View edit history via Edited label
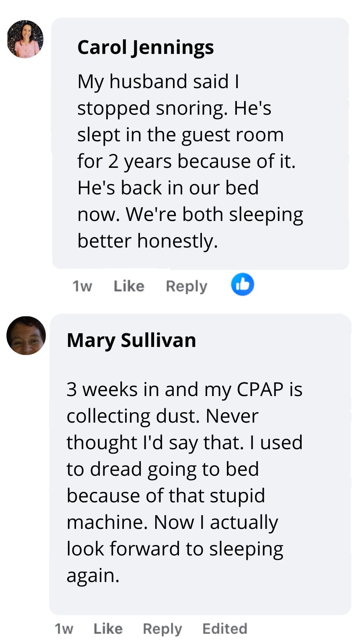Screen dimensions: 362x644 pyautogui.click(x=224, y=629)
